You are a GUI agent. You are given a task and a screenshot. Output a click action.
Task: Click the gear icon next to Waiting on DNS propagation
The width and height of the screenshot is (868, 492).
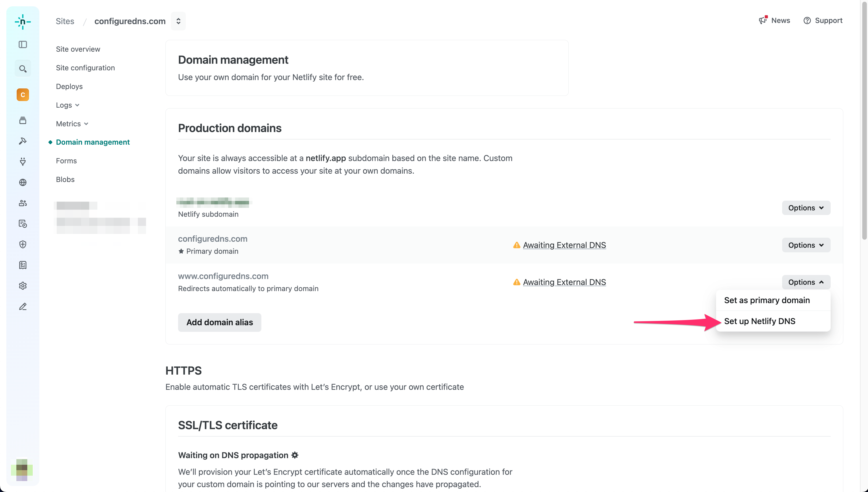pyautogui.click(x=295, y=455)
